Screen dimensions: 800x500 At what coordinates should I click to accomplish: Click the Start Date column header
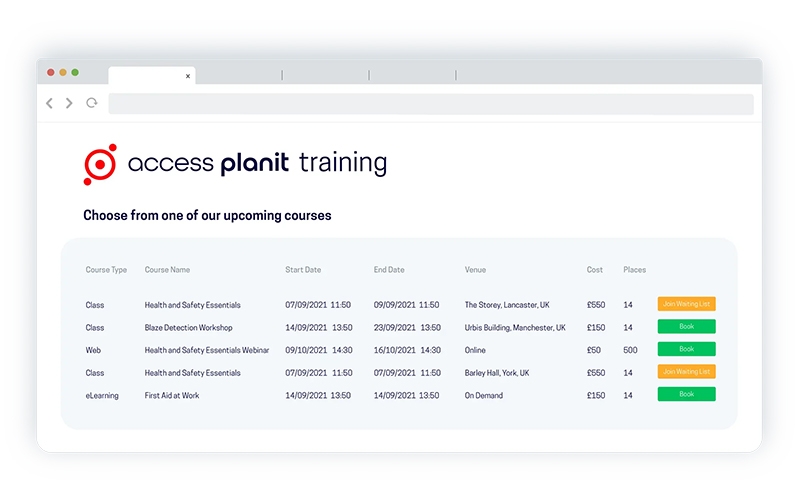click(x=303, y=270)
